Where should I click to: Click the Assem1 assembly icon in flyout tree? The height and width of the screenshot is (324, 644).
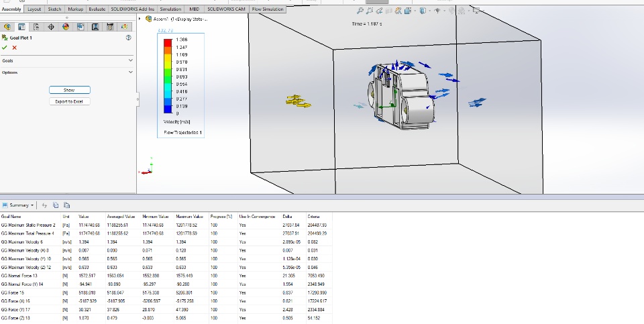149,19
